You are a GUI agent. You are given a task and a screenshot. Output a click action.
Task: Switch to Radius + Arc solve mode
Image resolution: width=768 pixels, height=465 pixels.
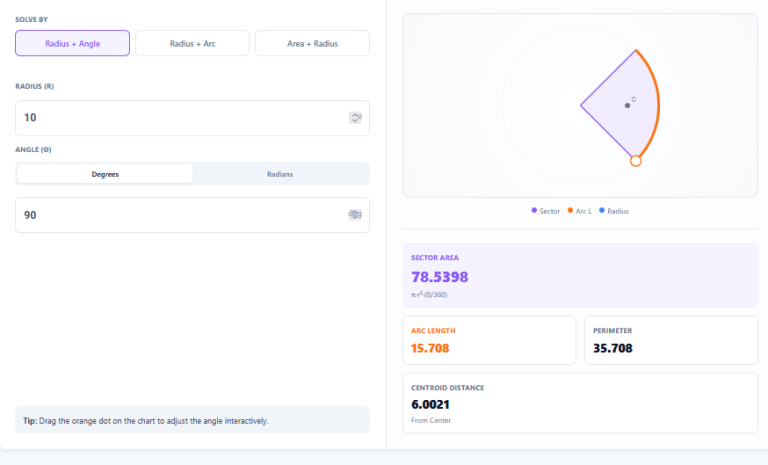192,43
